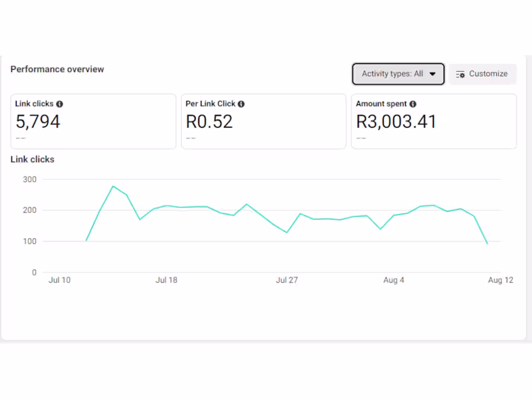Image resolution: width=532 pixels, height=399 pixels.
Task: Click the Aug 12 date label
Action: (x=501, y=281)
